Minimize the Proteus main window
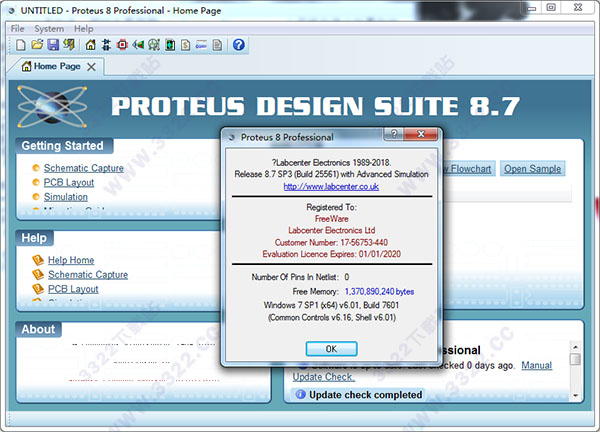The width and height of the screenshot is (600, 432). 532,8
